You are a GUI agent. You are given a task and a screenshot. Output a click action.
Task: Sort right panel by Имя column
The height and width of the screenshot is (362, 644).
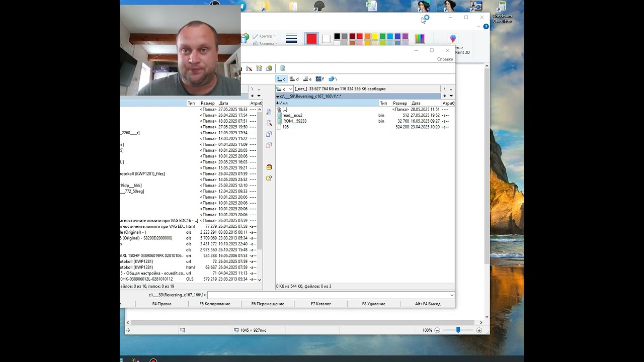tap(327, 103)
